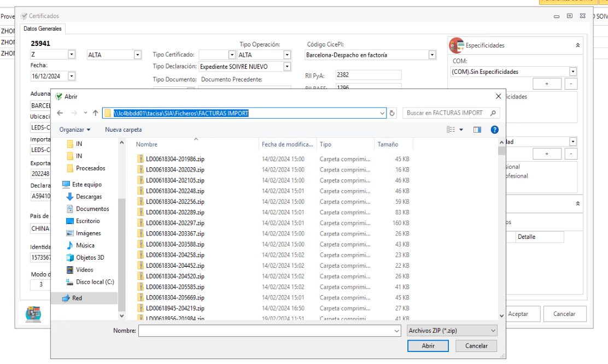The height and width of the screenshot is (364, 608).
Task: Open Descargas in navigation pane
Action: [x=89, y=197]
